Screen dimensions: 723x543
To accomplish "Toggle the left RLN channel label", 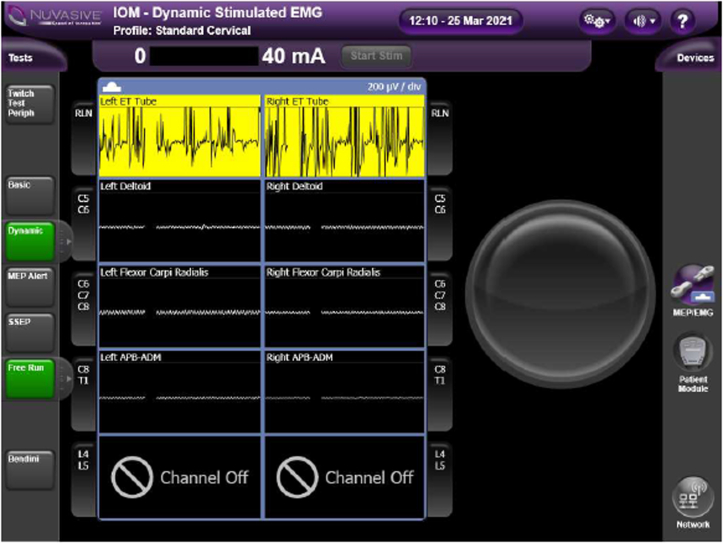I will click(x=83, y=114).
